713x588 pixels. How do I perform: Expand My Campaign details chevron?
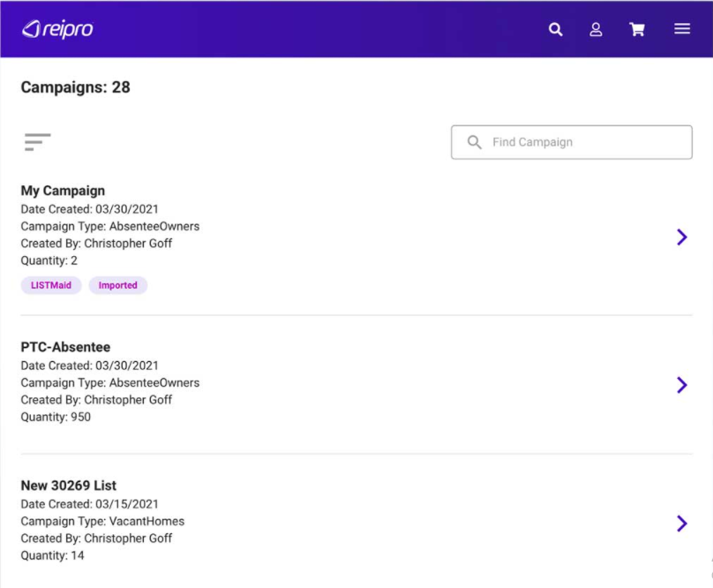click(x=681, y=237)
